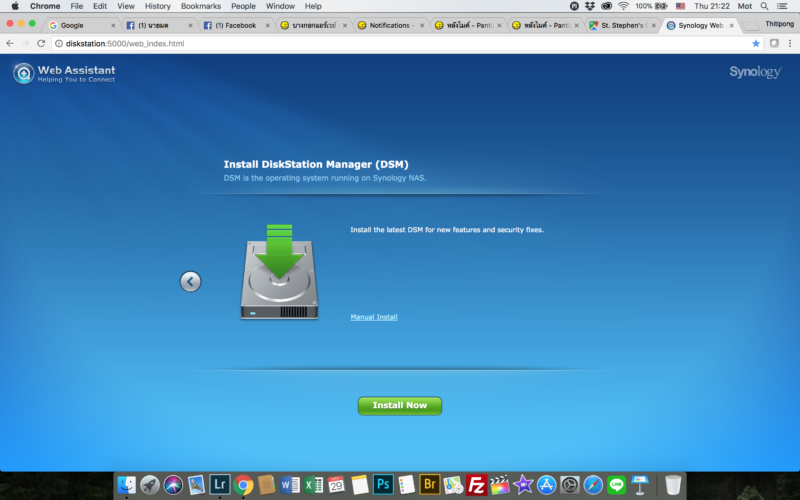This screenshot has width=800, height=500.
Task: Open Spotlight search magnifier icon
Action: [x=764, y=6]
